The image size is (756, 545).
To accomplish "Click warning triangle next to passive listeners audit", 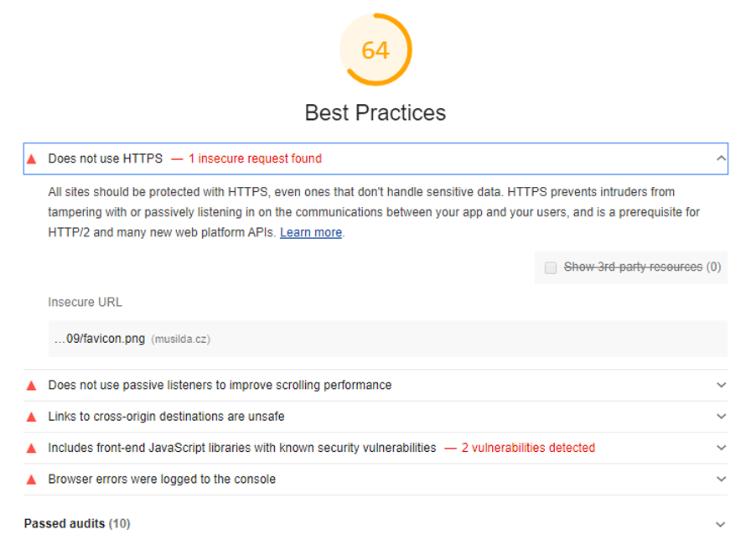I will 32,386.
